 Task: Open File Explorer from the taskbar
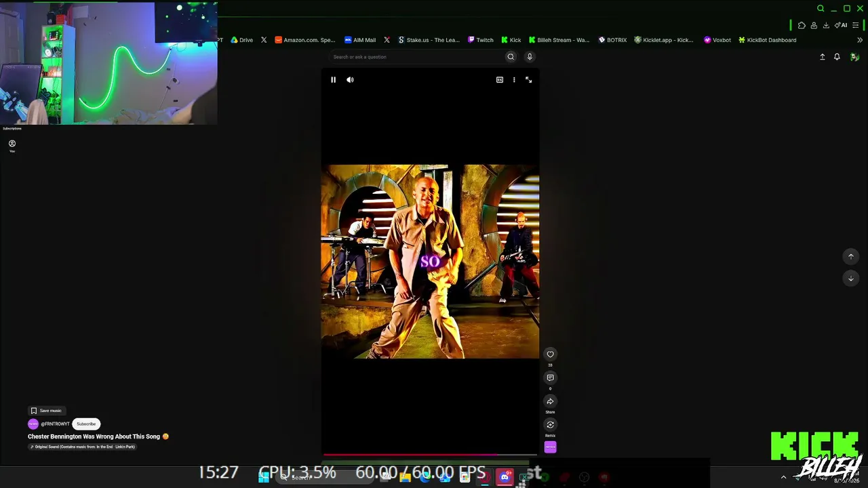405,477
